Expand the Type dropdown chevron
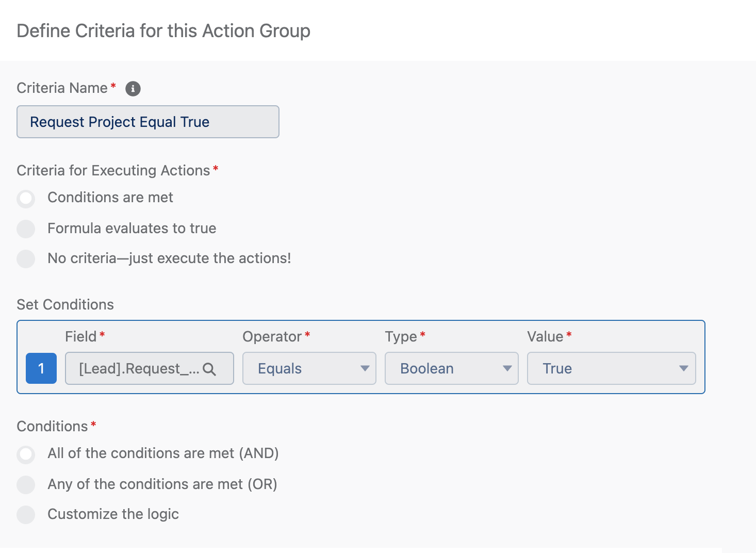The image size is (756, 553). point(507,368)
